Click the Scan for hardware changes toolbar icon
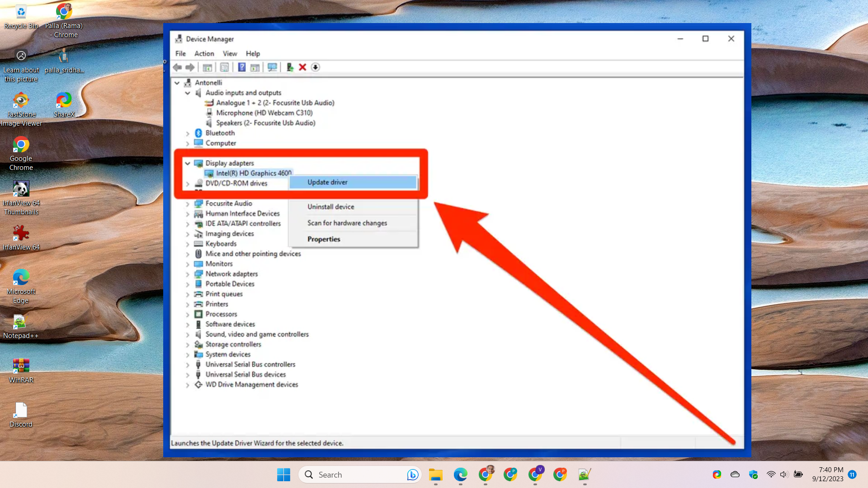868x488 pixels. coord(272,67)
